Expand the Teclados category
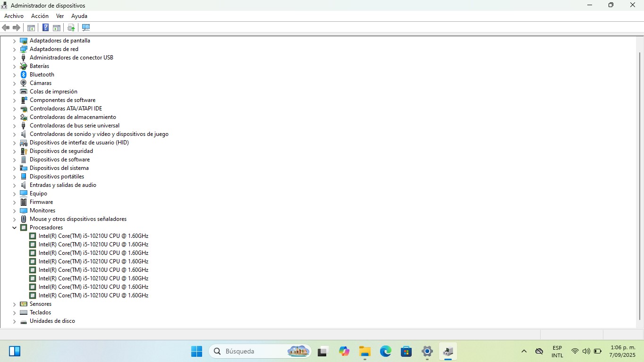Screen dimensions: 644x362 [x=14, y=313]
